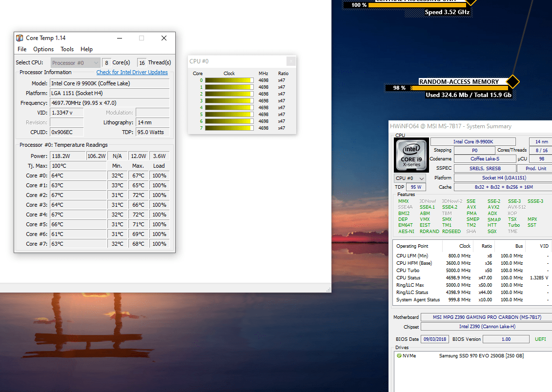Click the core 7 clock bar in CPU #0 panel

229,128
